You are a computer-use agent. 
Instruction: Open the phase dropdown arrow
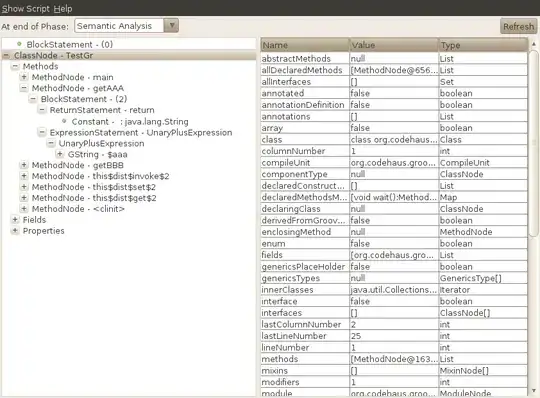[x=171, y=25]
